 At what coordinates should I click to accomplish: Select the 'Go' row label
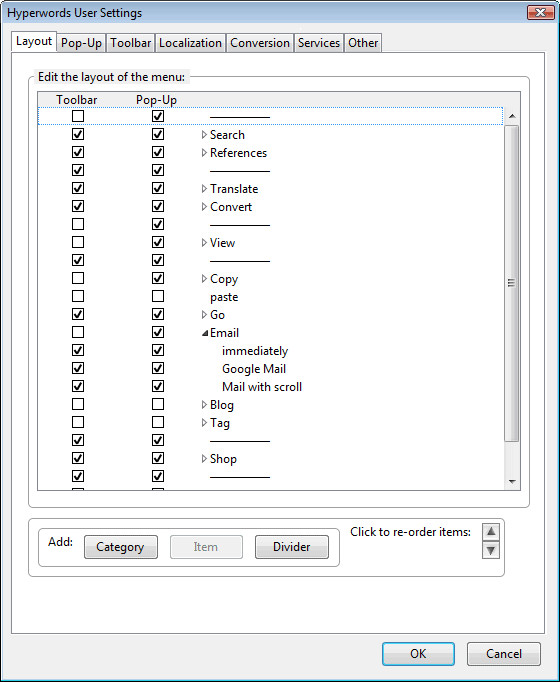coord(217,315)
